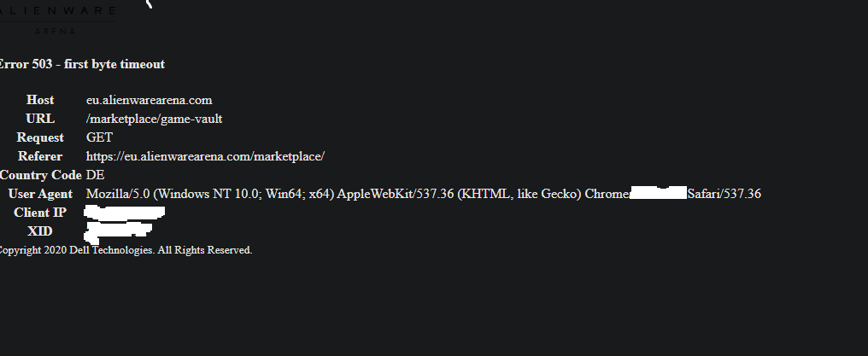Click the Error 503 first byte timeout heading
Image resolution: width=868 pixels, height=356 pixels.
[x=81, y=64]
